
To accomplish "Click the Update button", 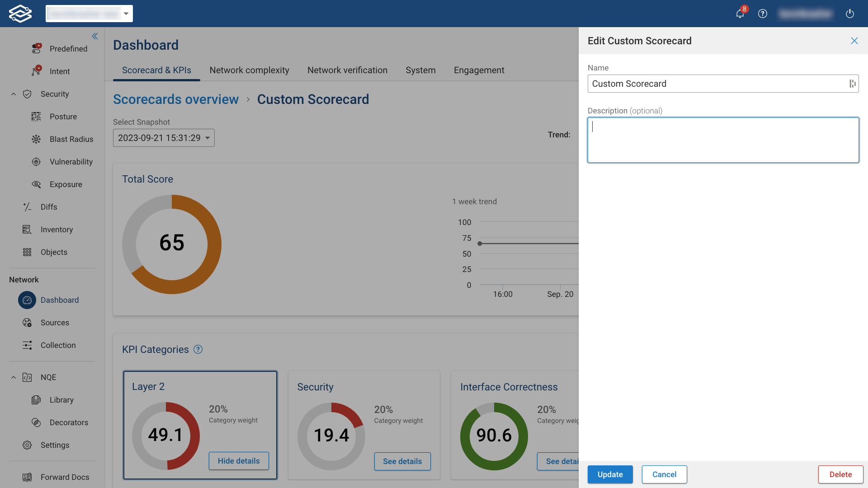I will (610, 474).
